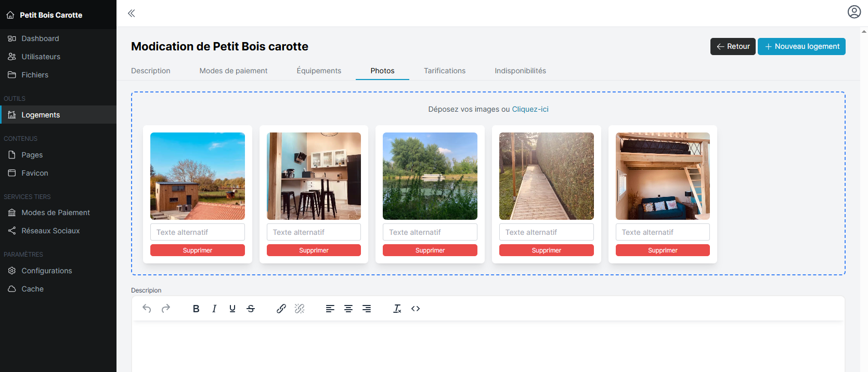Open the wooden cabin exterior thumbnail
This screenshot has width=868, height=372.
pyautogui.click(x=198, y=176)
